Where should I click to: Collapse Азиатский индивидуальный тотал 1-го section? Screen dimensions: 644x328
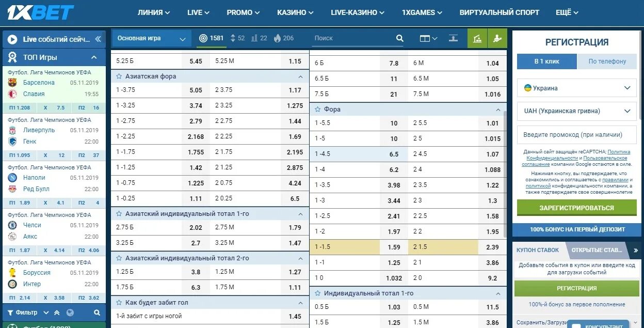point(300,214)
